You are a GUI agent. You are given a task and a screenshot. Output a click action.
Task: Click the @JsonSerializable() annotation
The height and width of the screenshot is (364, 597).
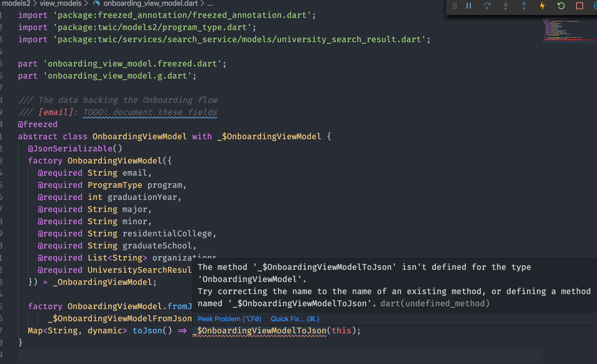pyautogui.click(x=75, y=148)
